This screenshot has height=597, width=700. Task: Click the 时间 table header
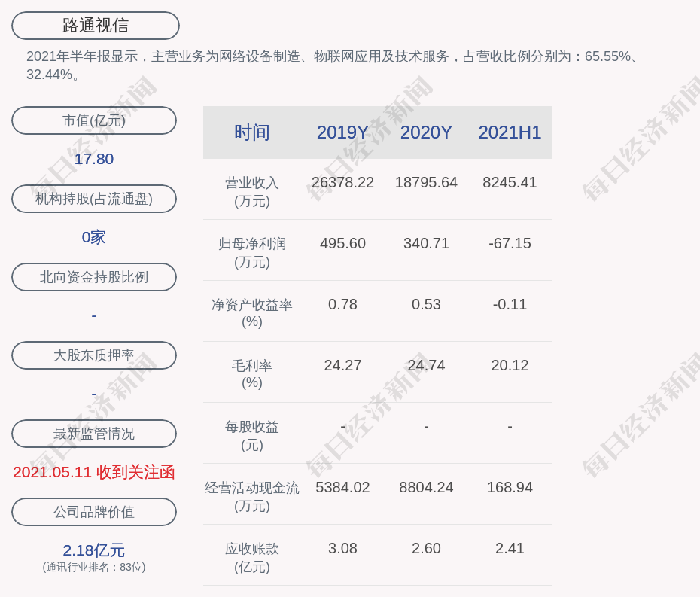252,132
